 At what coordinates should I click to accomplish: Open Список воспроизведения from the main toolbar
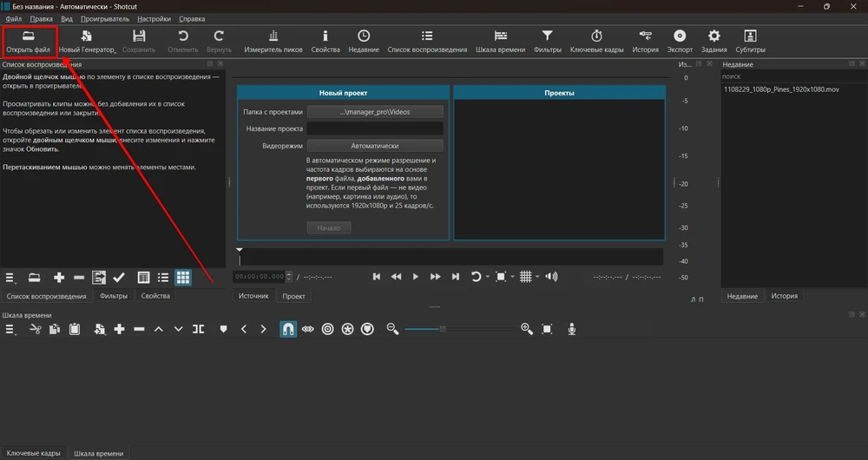(427, 42)
